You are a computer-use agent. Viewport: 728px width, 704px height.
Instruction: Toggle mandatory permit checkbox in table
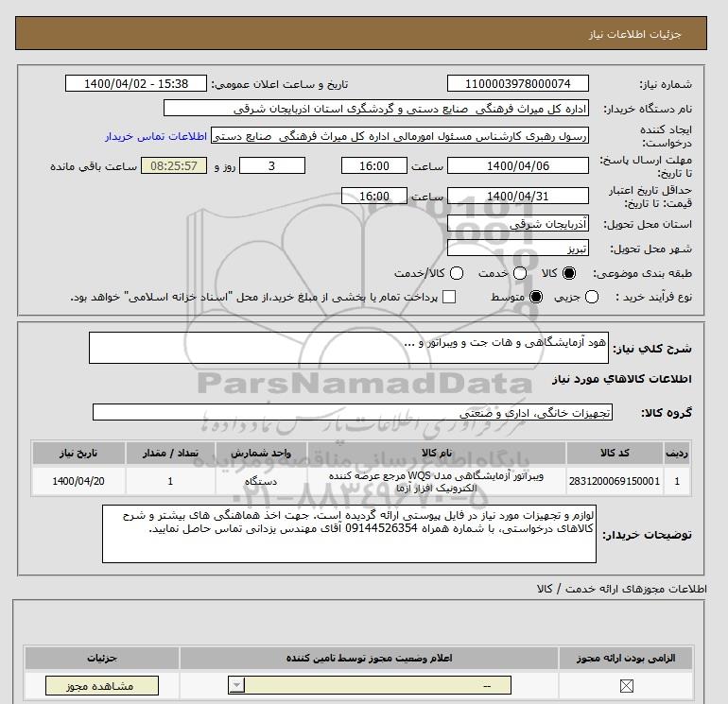(626, 686)
